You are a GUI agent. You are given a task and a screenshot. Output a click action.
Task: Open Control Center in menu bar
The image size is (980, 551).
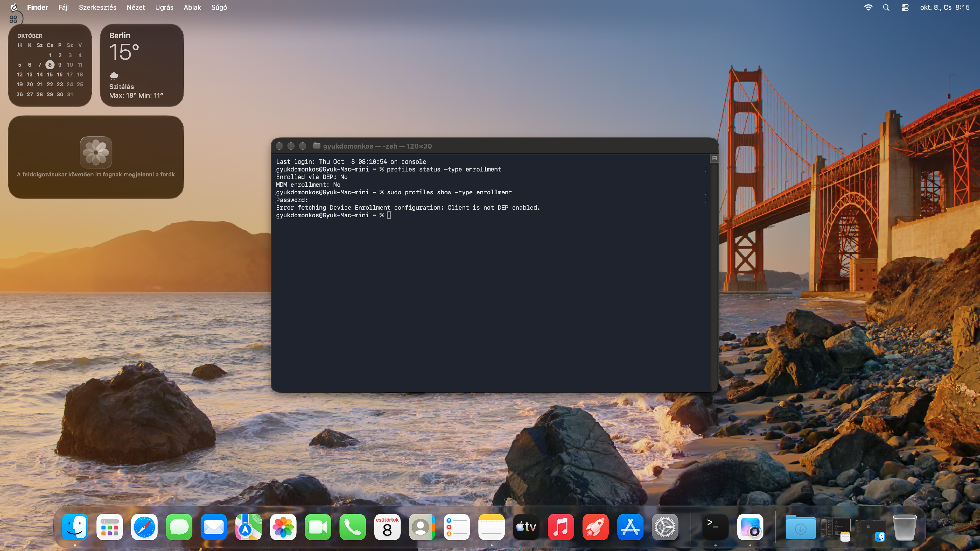905,8
